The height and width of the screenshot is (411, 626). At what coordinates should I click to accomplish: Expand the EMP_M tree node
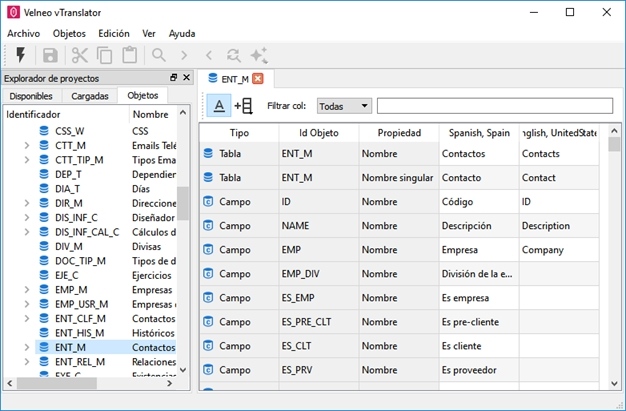pos(26,289)
